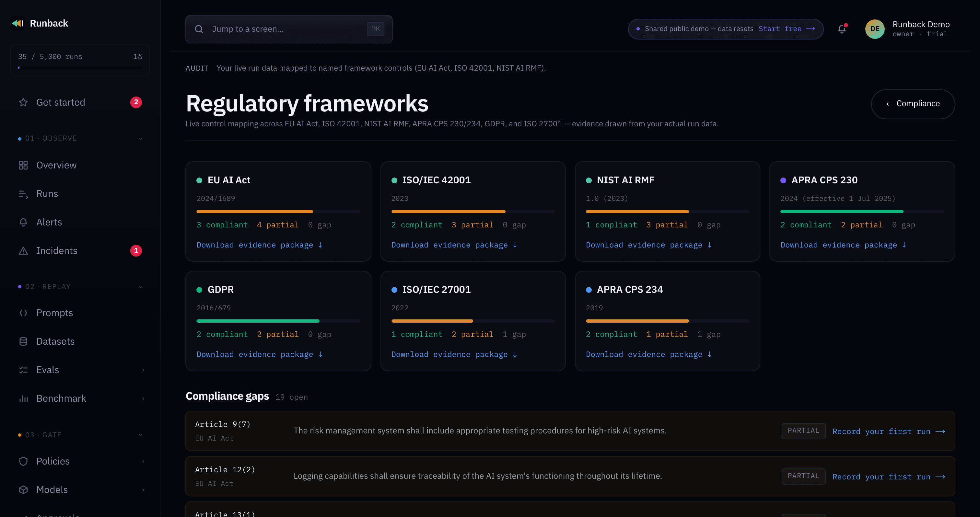Click the Incidents warning triangle icon
Image resolution: width=980 pixels, height=517 pixels.
[x=23, y=250]
